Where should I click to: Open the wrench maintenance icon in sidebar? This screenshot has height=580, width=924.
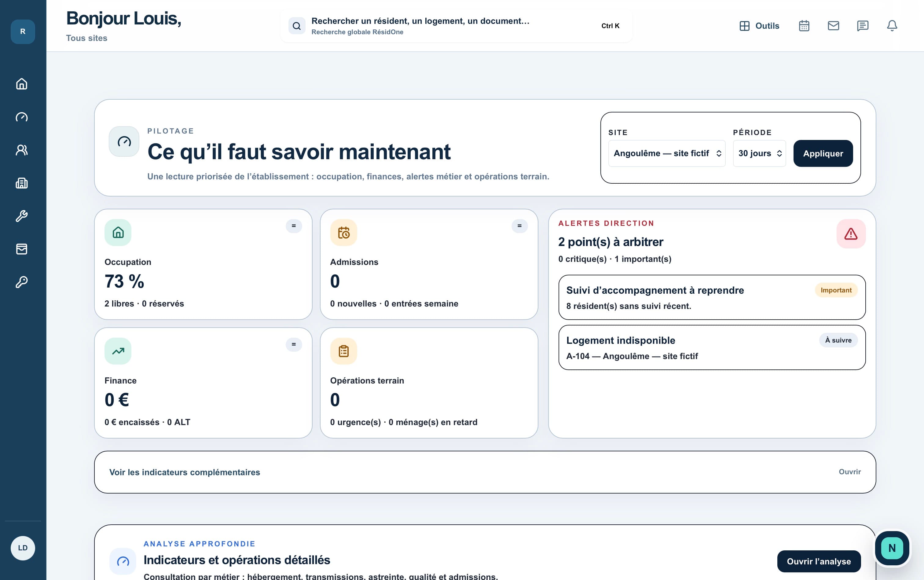(22, 216)
